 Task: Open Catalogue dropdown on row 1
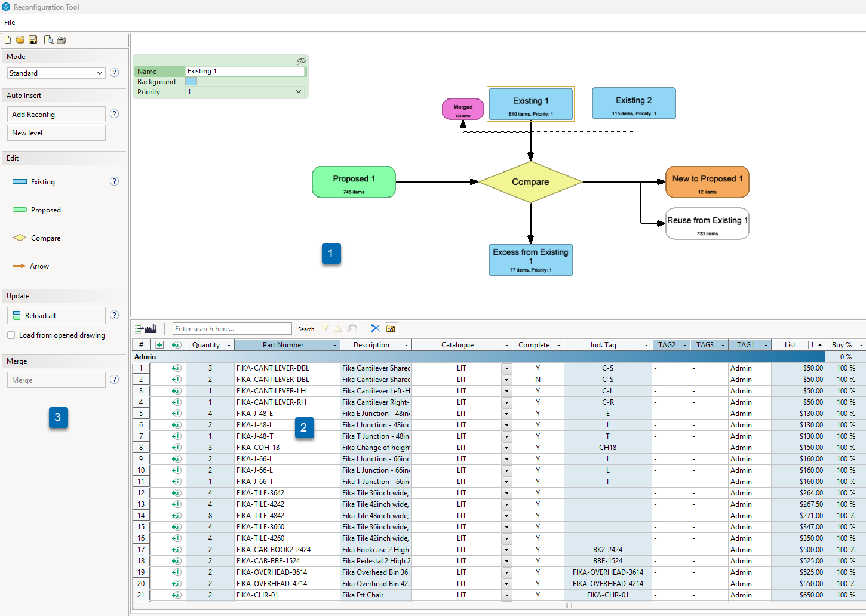tap(506, 368)
